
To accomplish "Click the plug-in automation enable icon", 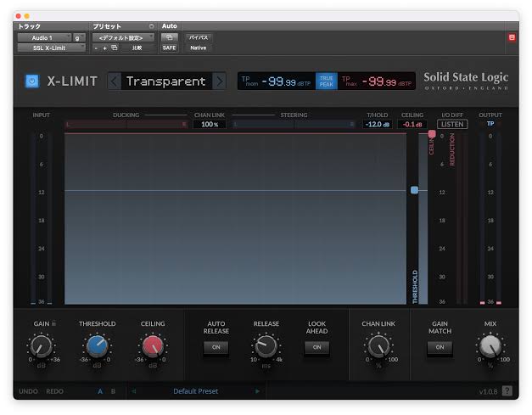I will (169, 37).
